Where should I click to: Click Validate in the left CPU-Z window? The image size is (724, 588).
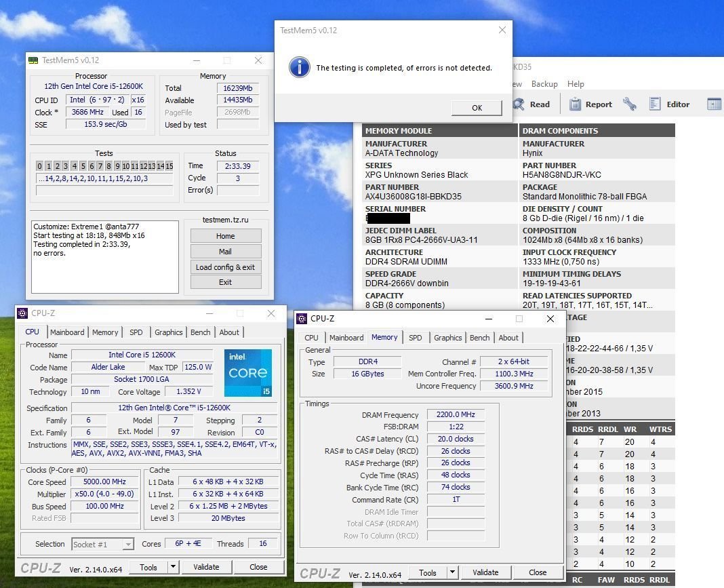tap(206, 567)
